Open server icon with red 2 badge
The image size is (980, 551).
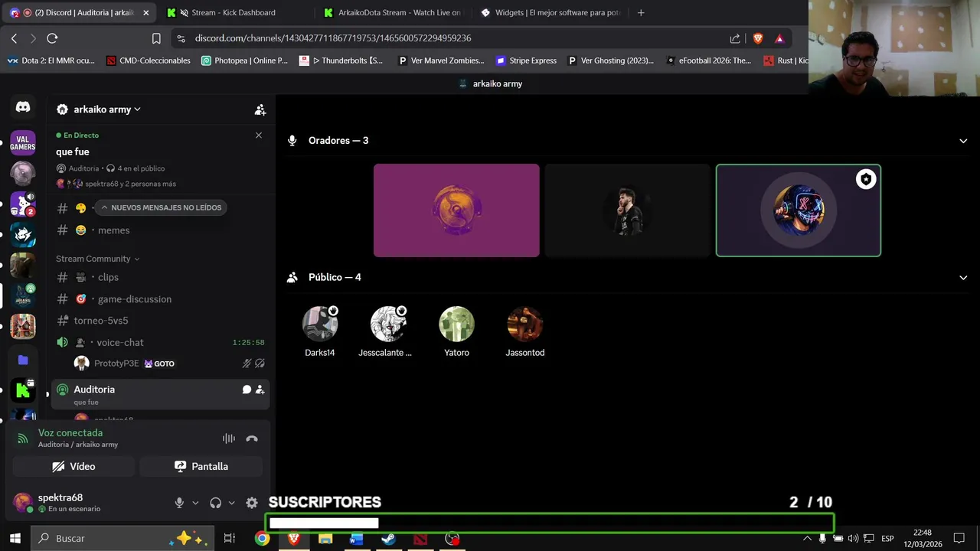(23, 204)
